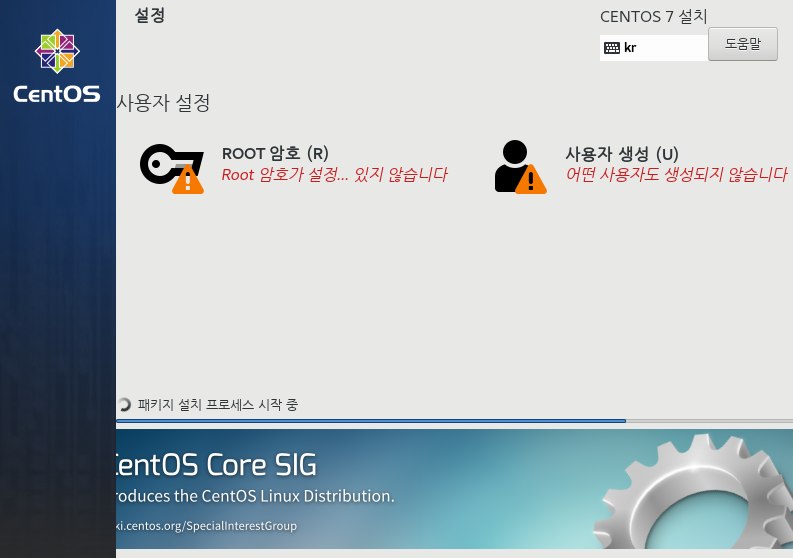
Task: Click status text '패키지 설치 프로세스 시작 중'
Action: tap(217, 405)
